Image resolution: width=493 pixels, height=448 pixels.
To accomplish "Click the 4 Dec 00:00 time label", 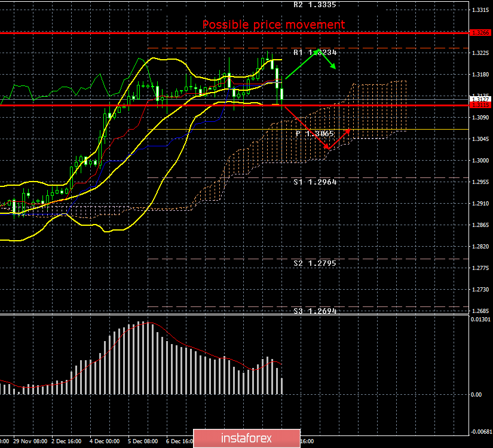I will (x=105, y=441).
